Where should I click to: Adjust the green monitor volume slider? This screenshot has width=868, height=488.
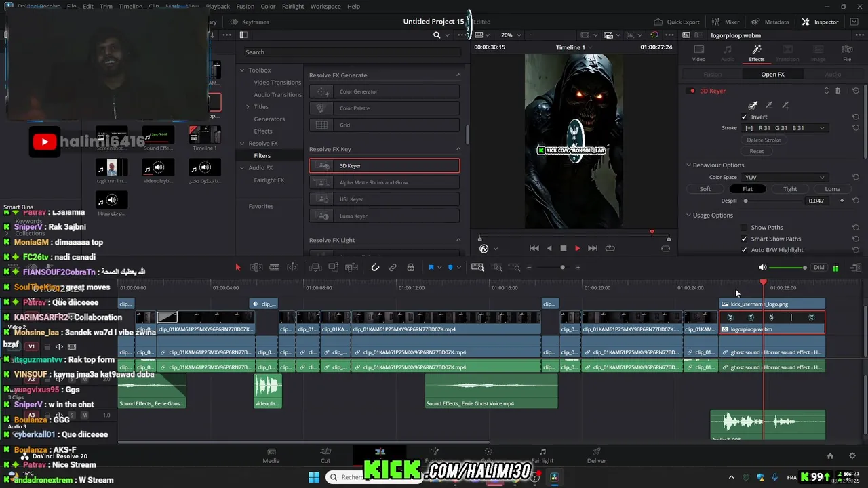coord(788,268)
